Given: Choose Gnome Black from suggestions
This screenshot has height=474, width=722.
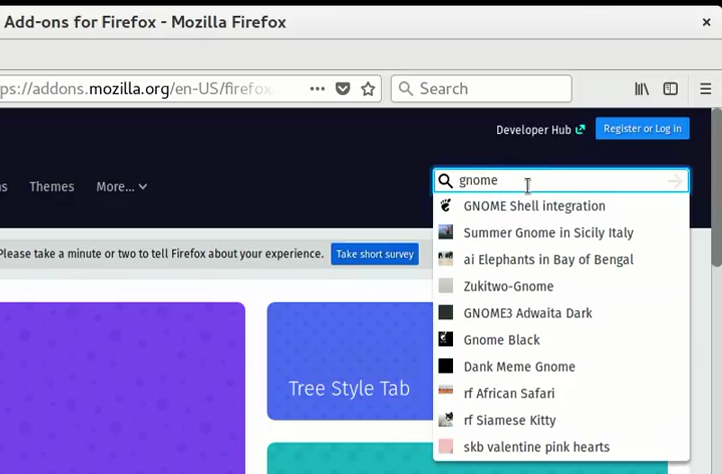Looking at the screenshot, I should coord(501,340).
